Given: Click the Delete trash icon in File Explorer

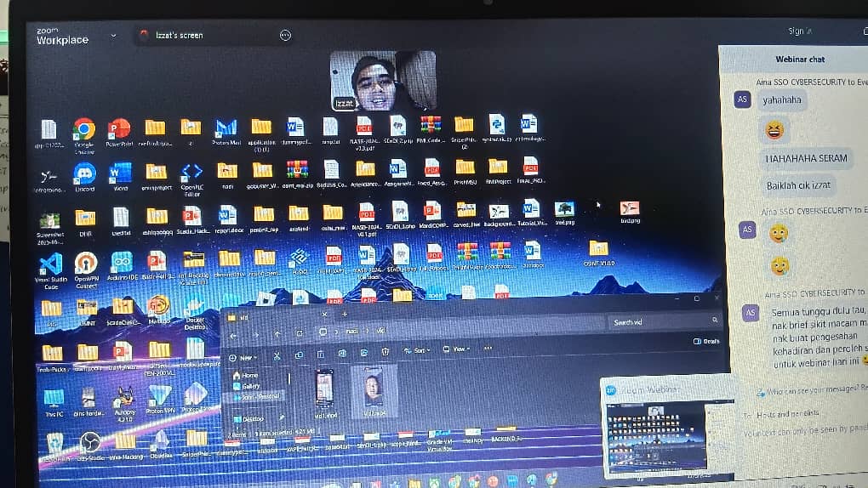Looking at the screenshot, I should click(x=385, y=351).
